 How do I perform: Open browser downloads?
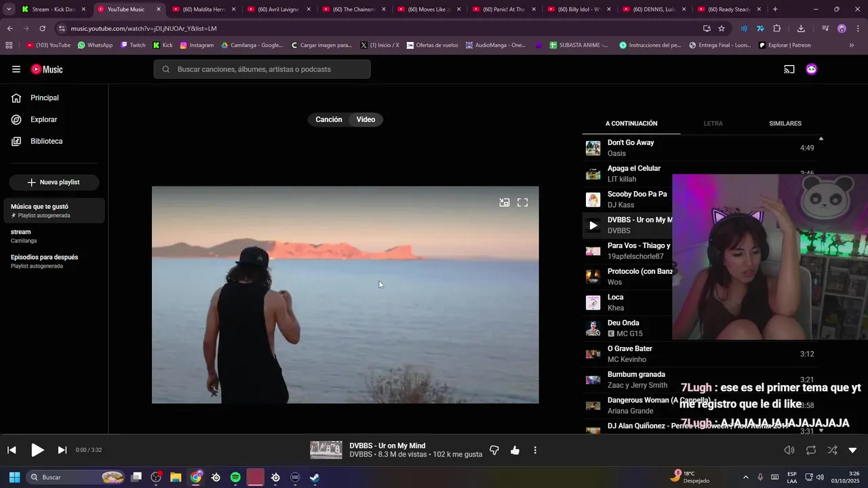point(801,28)
